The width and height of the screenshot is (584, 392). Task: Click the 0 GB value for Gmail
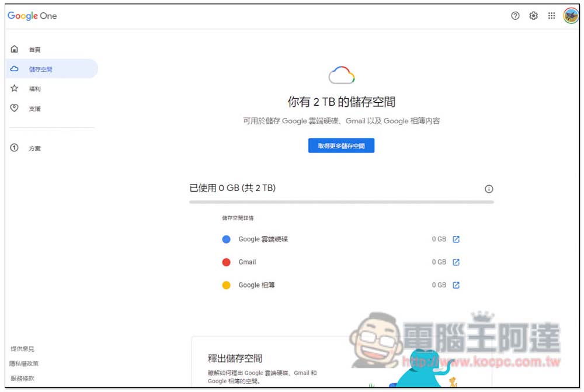pos(439,262)
